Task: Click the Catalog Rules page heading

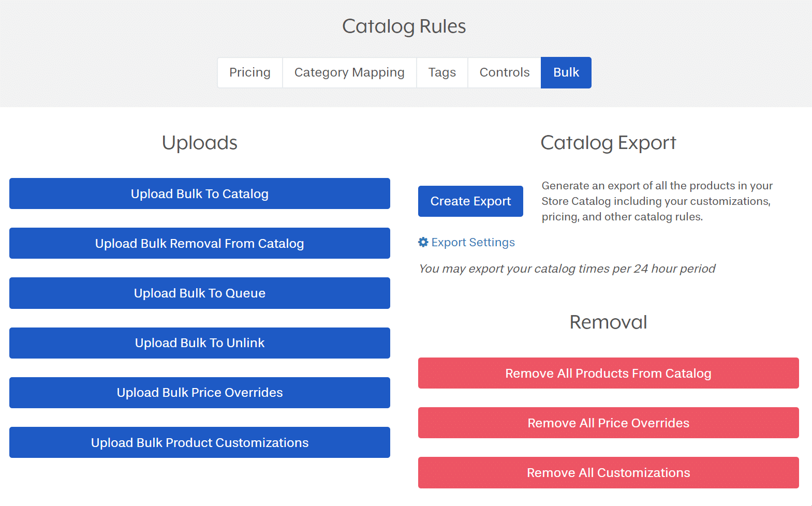Action: (x=404, y=26)
